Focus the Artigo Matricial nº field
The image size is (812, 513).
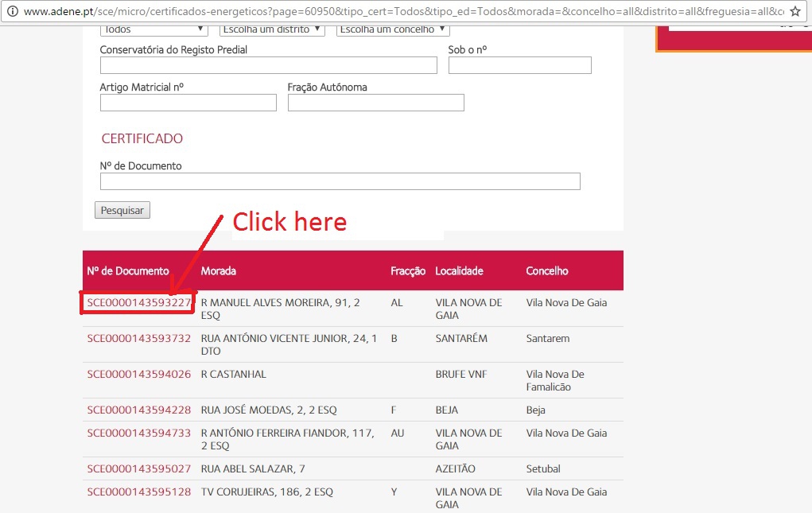tap(188, 103)
